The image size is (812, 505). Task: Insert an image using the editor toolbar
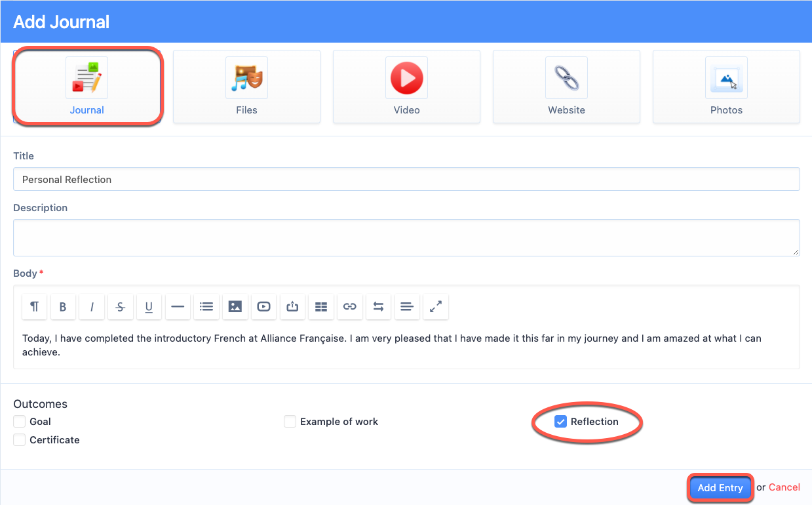[235, 306]
